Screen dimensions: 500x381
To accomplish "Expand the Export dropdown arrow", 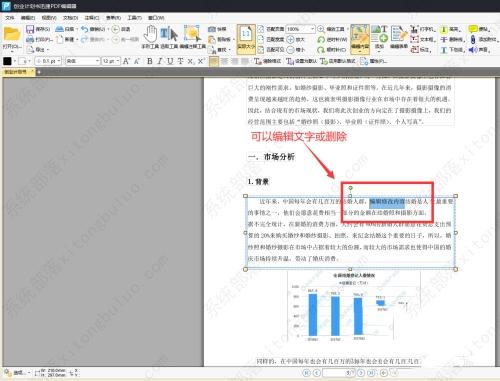I will pos(48,50).
